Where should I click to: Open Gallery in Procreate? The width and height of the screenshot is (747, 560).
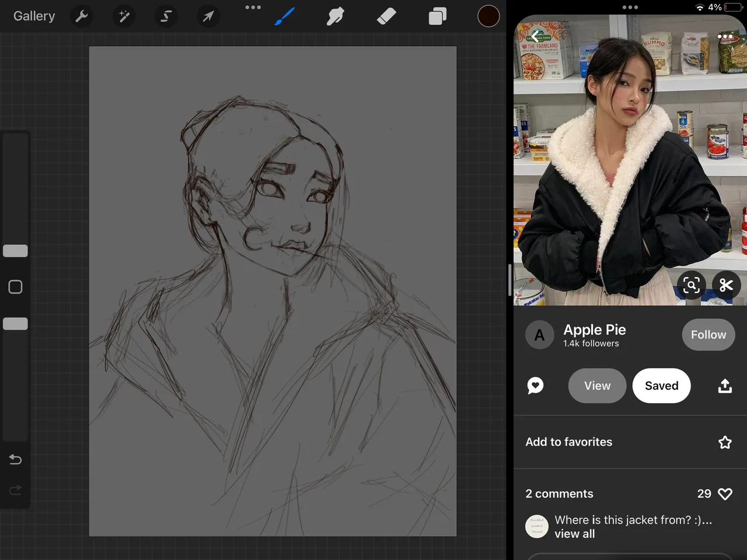[x=34, y=16]
